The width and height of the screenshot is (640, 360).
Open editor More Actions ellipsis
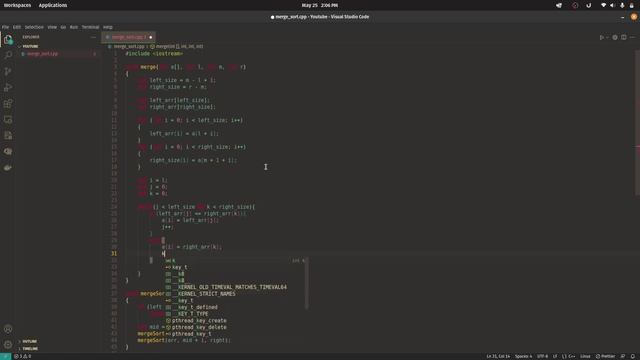pos(632,37)
